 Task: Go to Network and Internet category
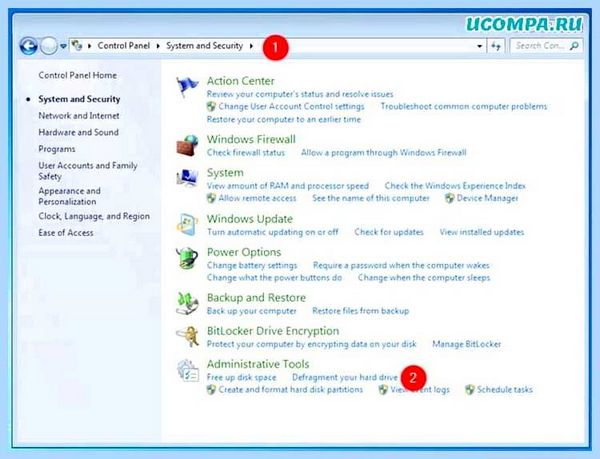point(79,116)
